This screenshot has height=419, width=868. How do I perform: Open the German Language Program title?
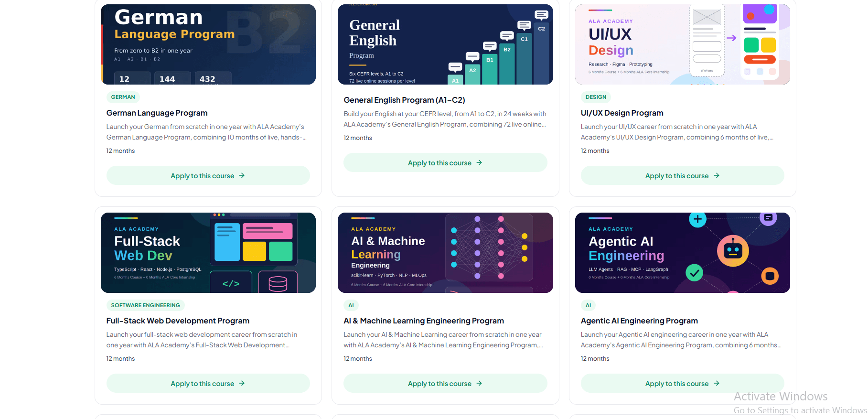[x=157, y=113]
